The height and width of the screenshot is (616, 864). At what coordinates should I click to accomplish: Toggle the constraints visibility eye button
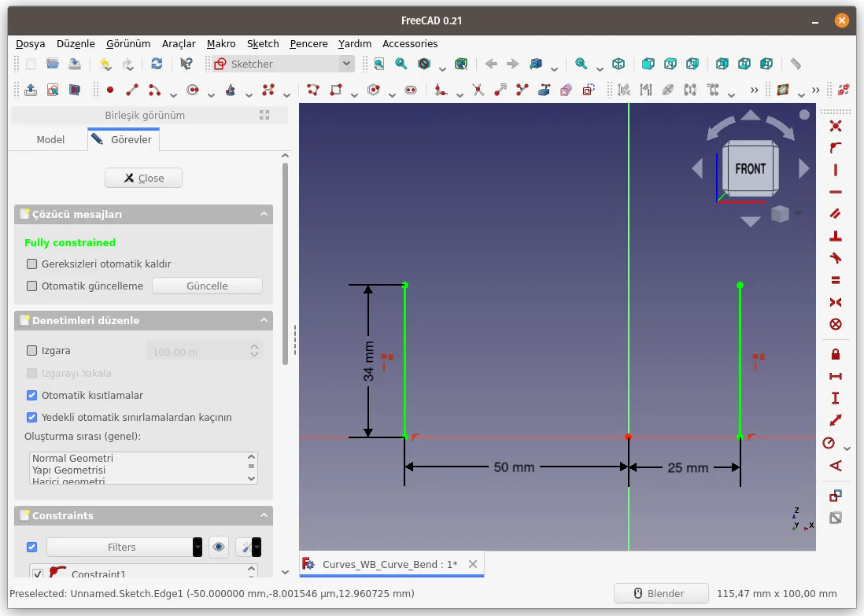click(x=219, y=547)
